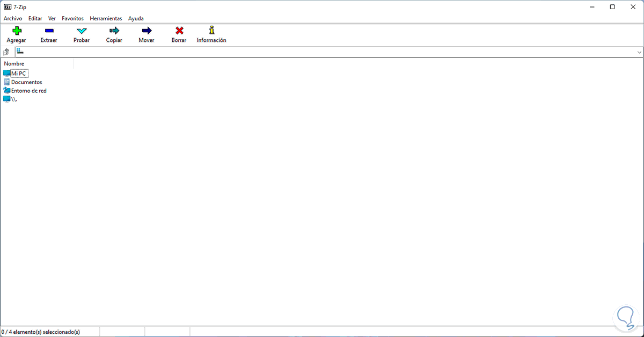Open the Archivo menu
The image size is (644, 337).
(13, 18)
